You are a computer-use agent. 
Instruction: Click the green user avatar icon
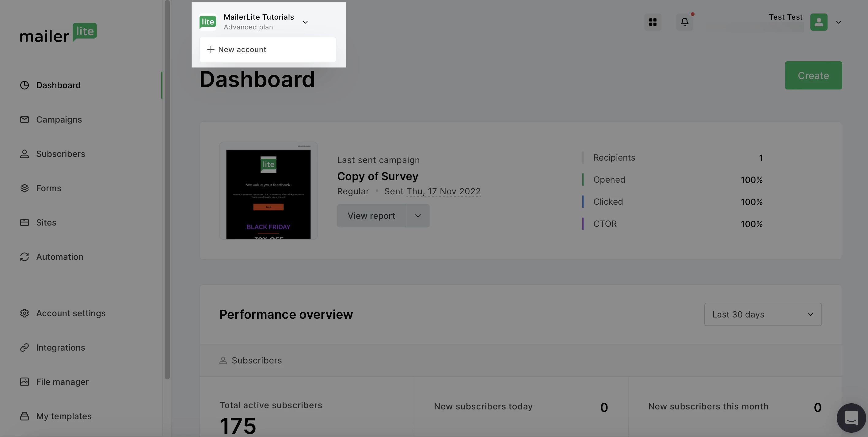pyautogui.click(x=818, y=22)
